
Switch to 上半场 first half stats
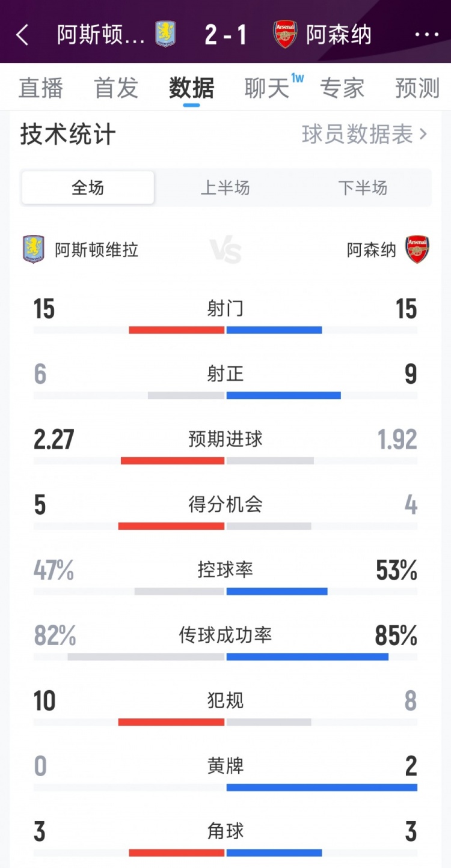pos(225,188)
